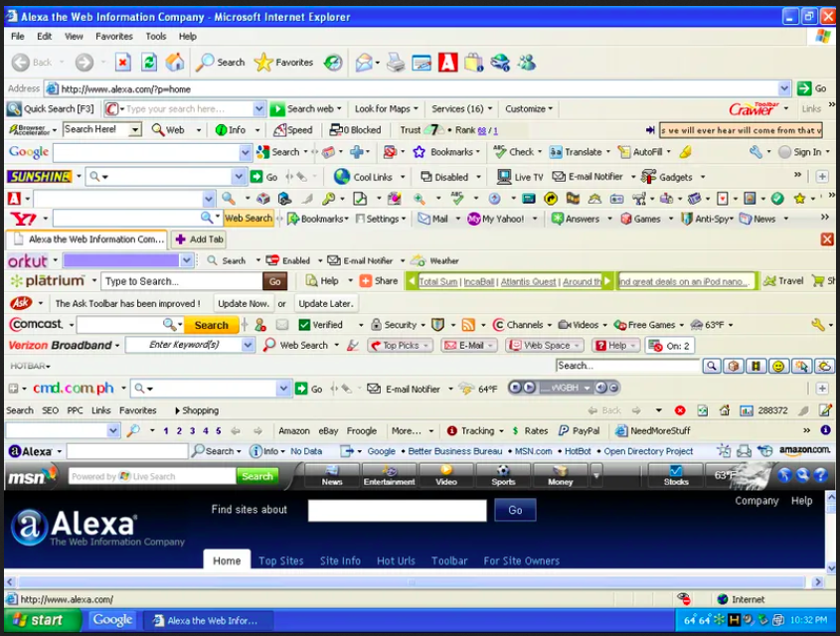Click the Comcast wrench icon

[818, 325]
